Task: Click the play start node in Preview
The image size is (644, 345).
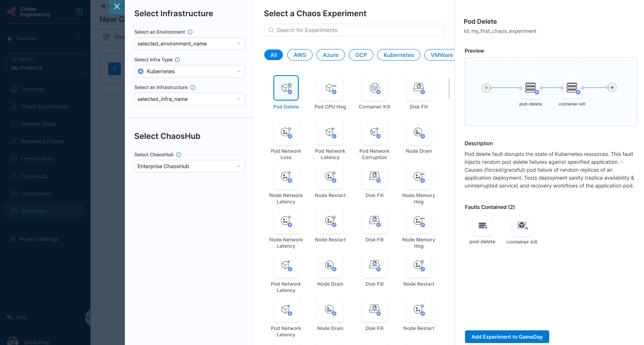Action: coord(486,88)
